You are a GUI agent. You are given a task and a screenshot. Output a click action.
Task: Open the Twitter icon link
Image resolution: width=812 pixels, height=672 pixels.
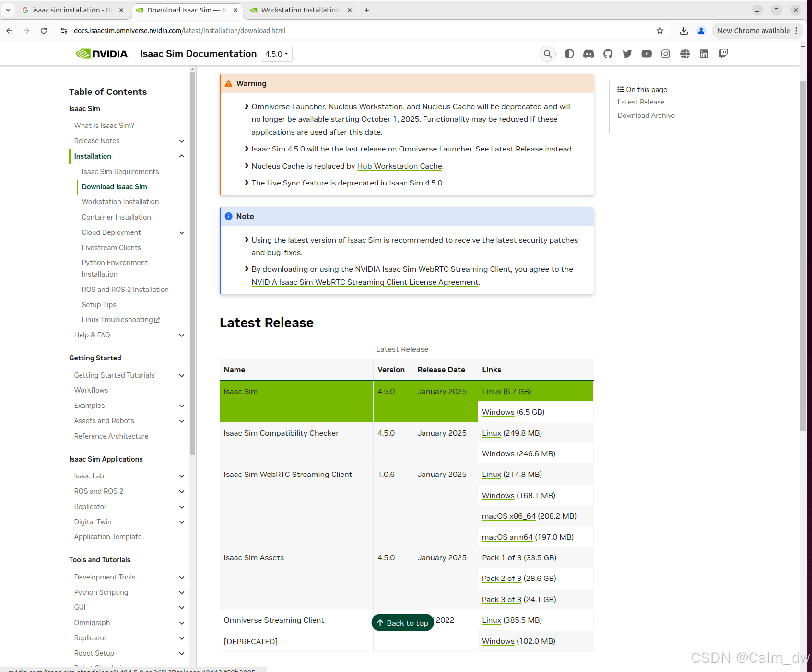627,54
